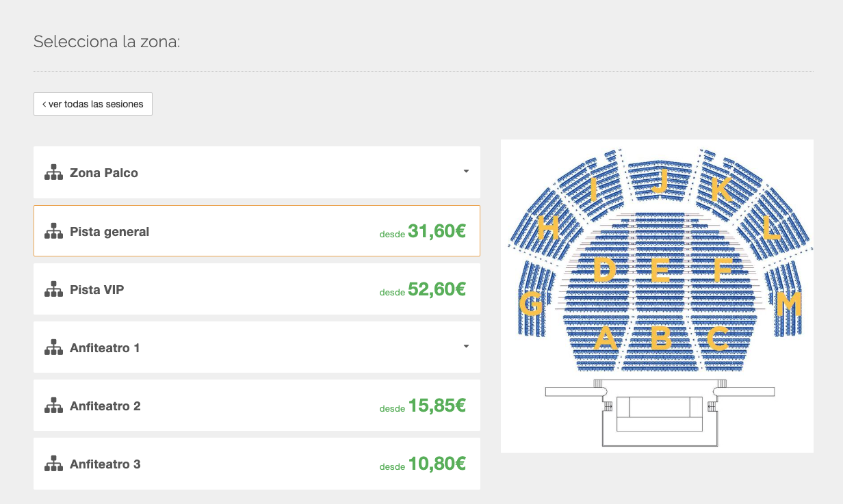The height and width of the screenshot is (504, 843).
Task: Pick section K on the seating map
Action: click(x=721, y=189)
